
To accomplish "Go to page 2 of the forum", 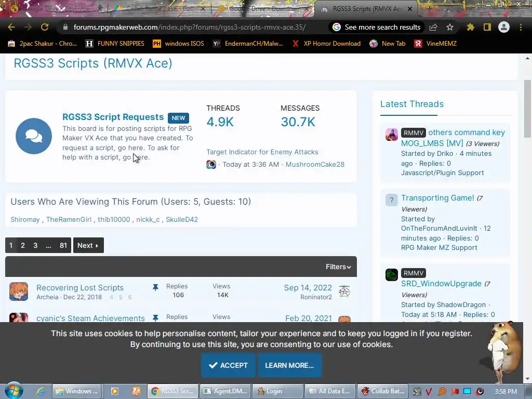I will coord(23,245).
